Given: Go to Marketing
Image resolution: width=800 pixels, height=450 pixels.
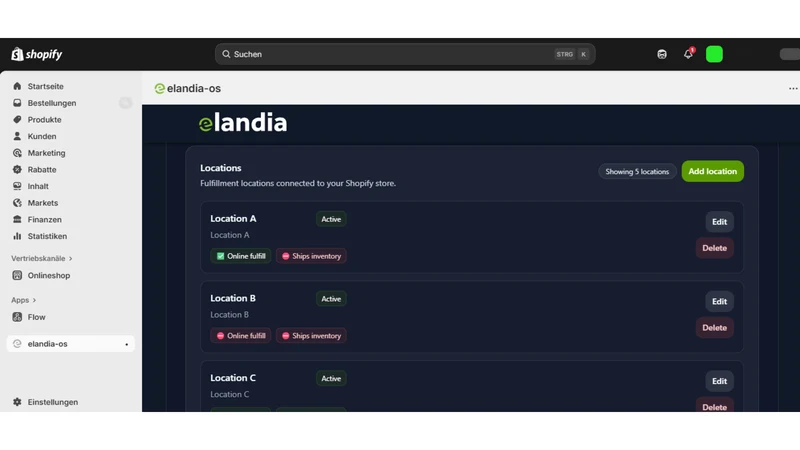Looking at the screenshot, I should point(46,153).
